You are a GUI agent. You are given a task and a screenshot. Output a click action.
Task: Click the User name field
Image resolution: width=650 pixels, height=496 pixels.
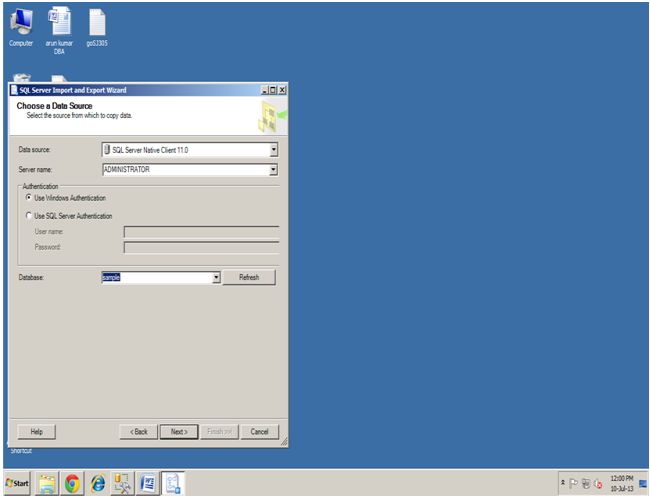point(201,232)
